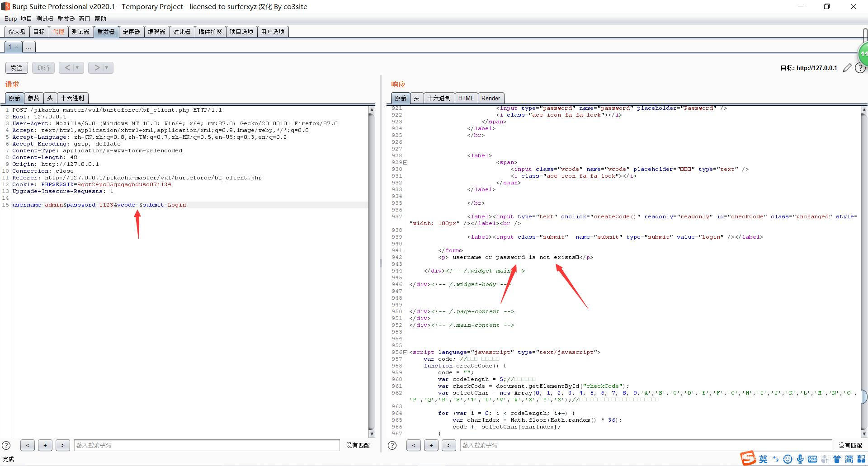
Task: Switch to the 定序器 tab
Action: coord(131,32)
